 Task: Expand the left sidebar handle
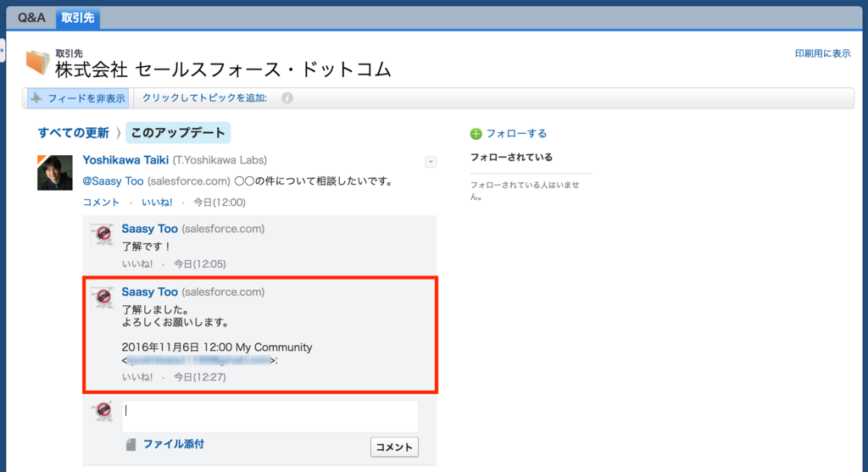click(3, 50)
